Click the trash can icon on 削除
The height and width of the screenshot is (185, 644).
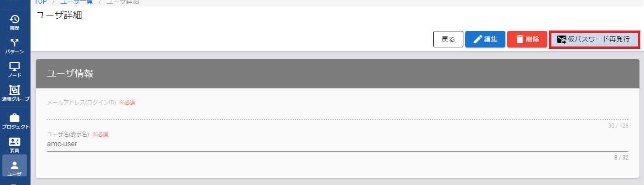tap(519, 39)
